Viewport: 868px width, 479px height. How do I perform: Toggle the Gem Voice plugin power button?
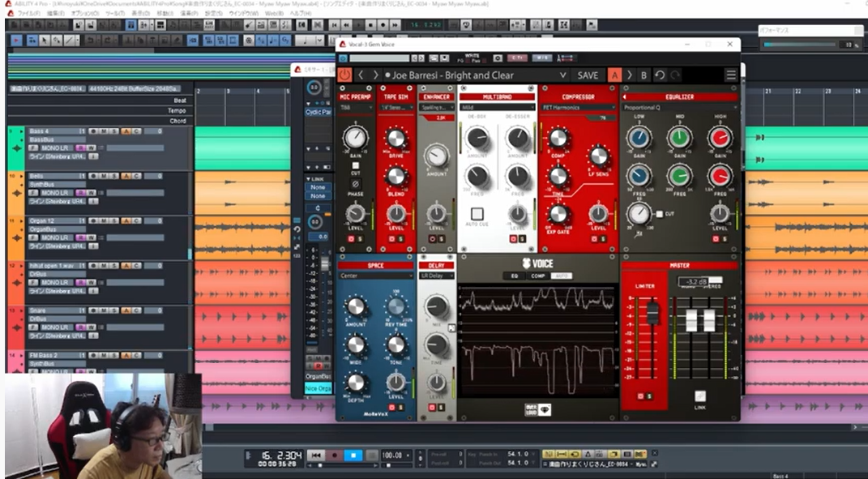(x=344, y=75)
